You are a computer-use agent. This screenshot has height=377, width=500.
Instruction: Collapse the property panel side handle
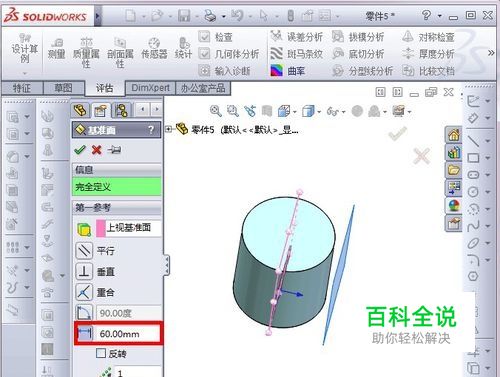pos(167,265)
